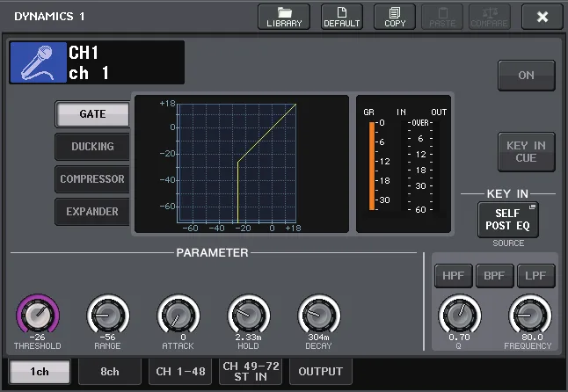This screenshot has height=392, width=568.
Task: Click the OUT level meter
Action: coord(434,166)
